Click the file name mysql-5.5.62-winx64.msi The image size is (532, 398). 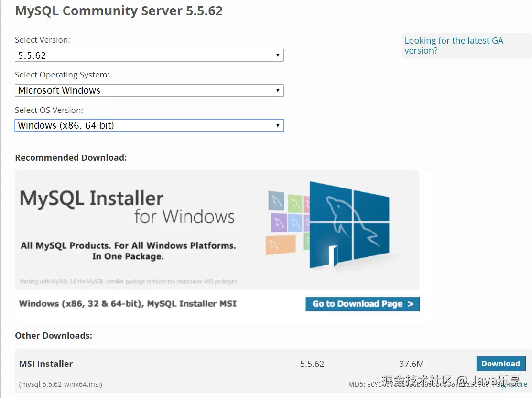60,384
